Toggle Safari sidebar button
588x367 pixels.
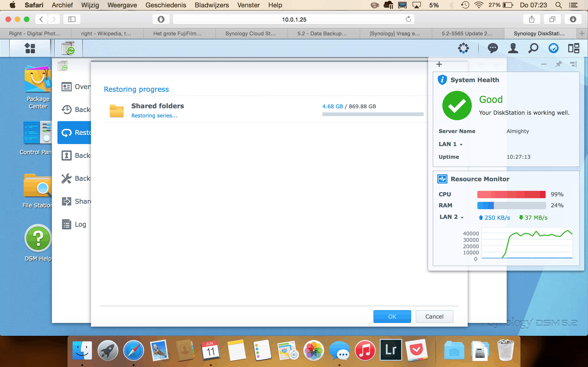click(72, 19)
